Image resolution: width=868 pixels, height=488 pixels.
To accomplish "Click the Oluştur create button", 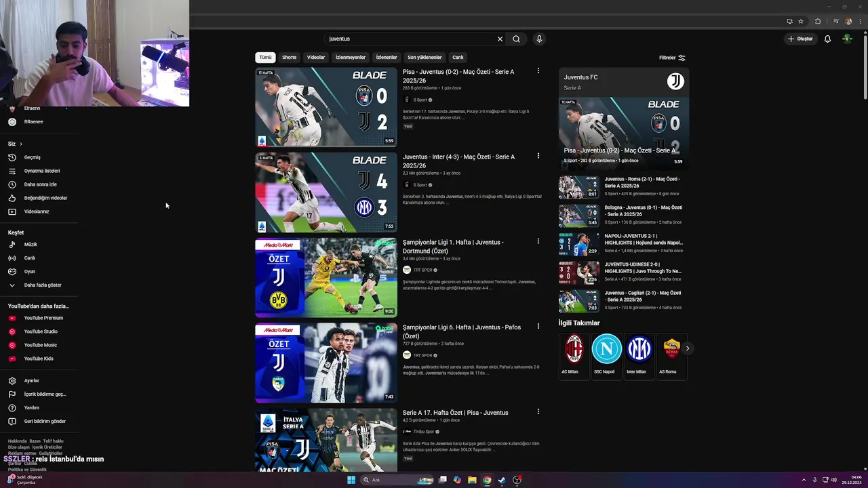I will coord(800,39).
